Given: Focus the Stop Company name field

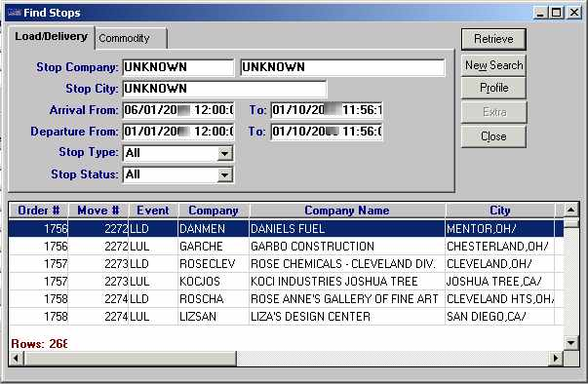Looking at the screenshot, I should pyautogui.click(x=342, y=67).
